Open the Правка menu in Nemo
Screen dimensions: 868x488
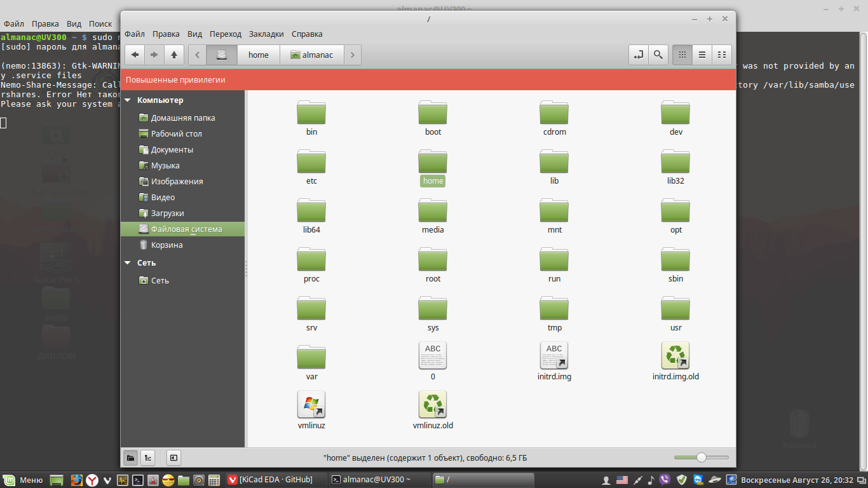tap(166, 34)
